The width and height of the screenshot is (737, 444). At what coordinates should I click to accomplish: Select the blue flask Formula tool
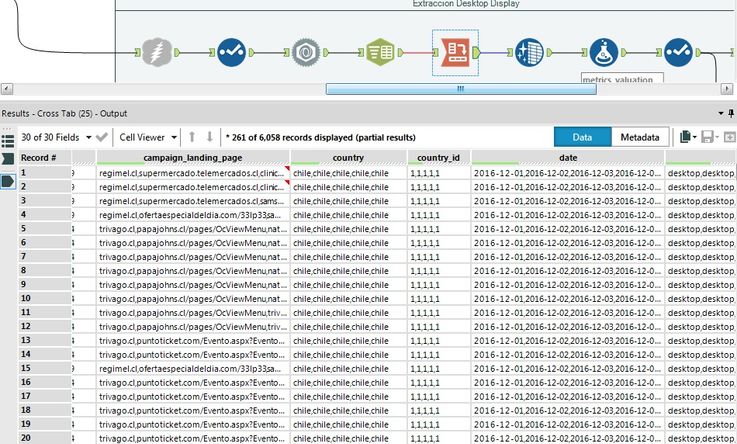[x=604, y=52]
